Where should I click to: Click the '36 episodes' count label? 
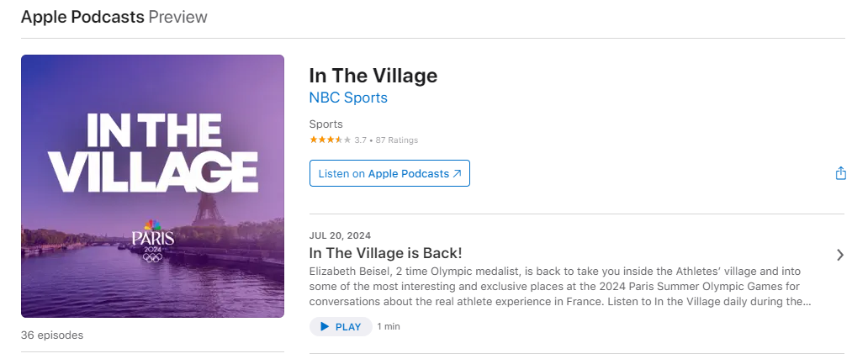52,335
